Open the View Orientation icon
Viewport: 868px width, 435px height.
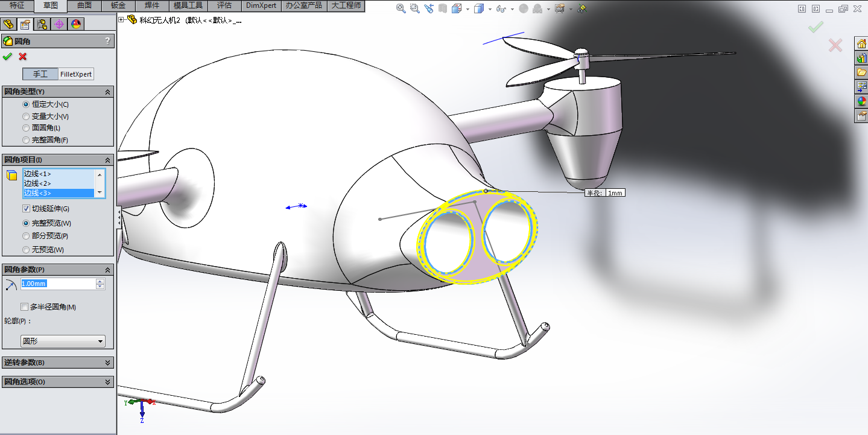click(456, 8)
